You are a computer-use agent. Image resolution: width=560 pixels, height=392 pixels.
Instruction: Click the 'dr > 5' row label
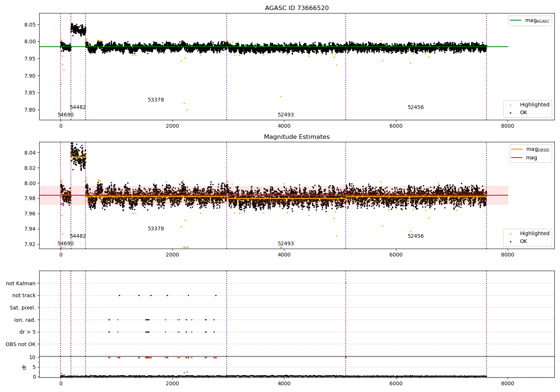(x=28, y=332)
